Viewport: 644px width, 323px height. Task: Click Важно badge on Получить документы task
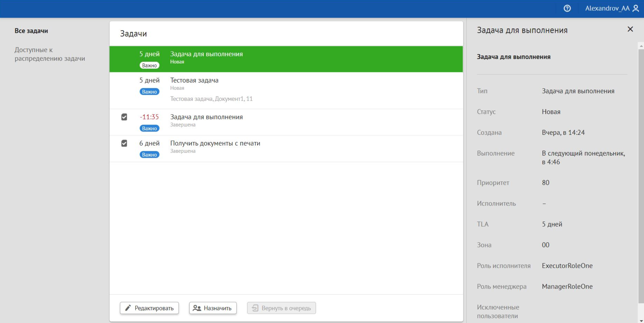[149, 155]
